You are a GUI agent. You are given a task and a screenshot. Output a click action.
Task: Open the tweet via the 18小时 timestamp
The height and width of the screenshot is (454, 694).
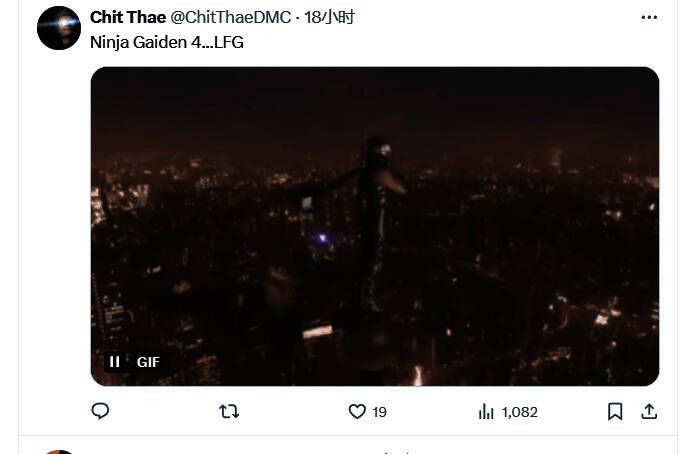tap(329, 17)
